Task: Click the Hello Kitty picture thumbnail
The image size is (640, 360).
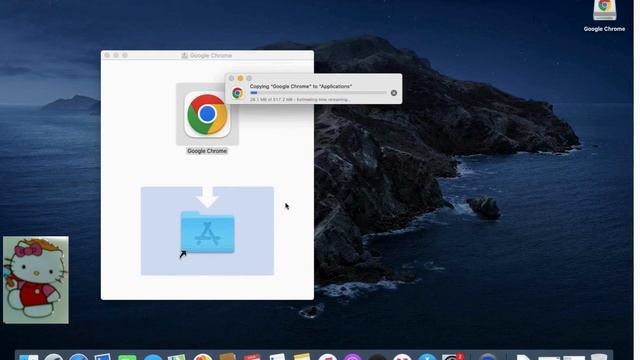Action: [36, 280]
